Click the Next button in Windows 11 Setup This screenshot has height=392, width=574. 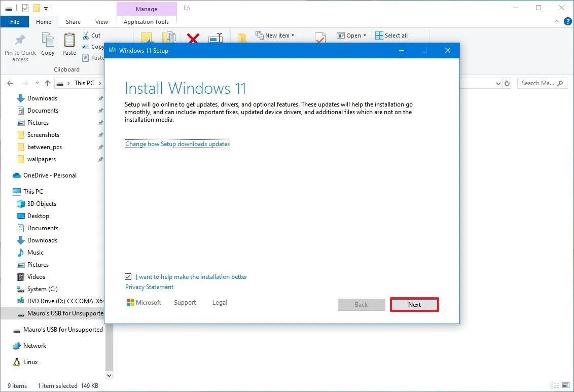click(x=414, y=304)
